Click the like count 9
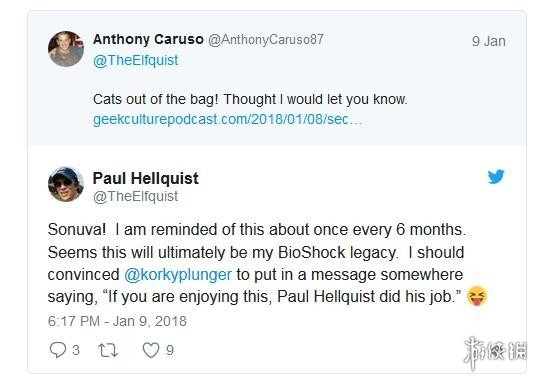Image resolution: width=542 pixels, height=381 pixels. [170, 350]
